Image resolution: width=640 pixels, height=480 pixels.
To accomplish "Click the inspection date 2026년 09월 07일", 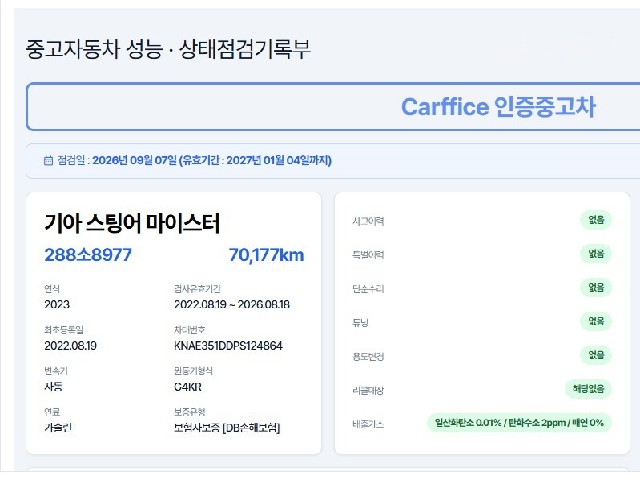I will click(x=134, y=160).
